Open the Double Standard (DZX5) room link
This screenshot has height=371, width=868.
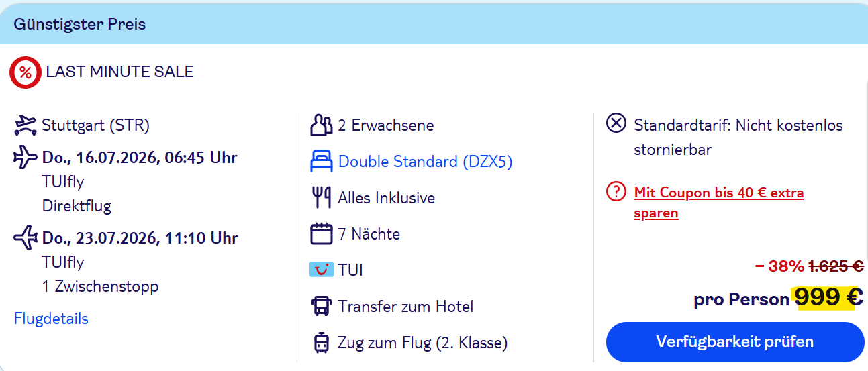point(425,162)
